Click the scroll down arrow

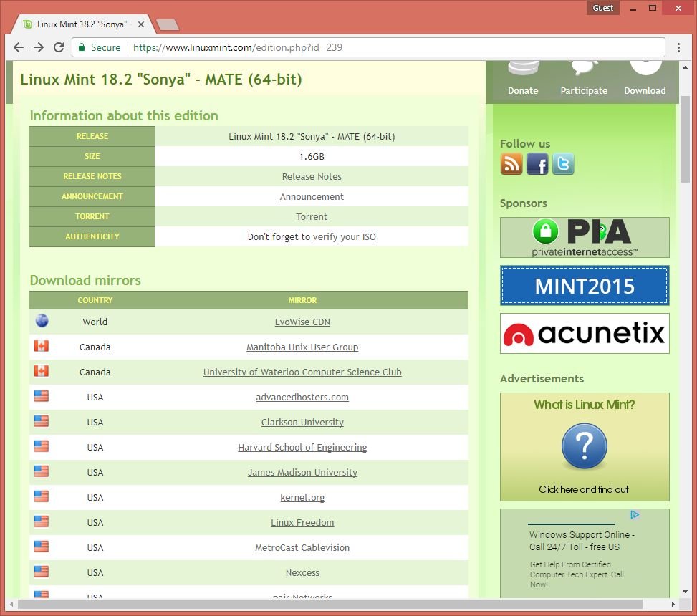tap(685, 592)
